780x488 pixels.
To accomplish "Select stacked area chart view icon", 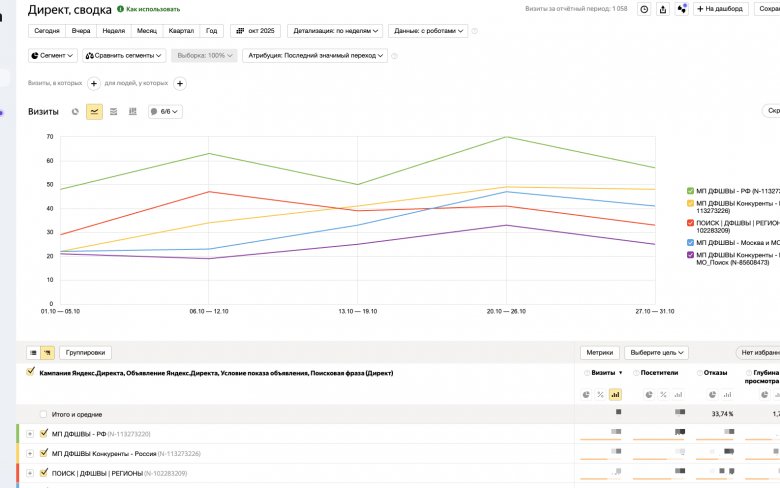I will tap(113, 112).
